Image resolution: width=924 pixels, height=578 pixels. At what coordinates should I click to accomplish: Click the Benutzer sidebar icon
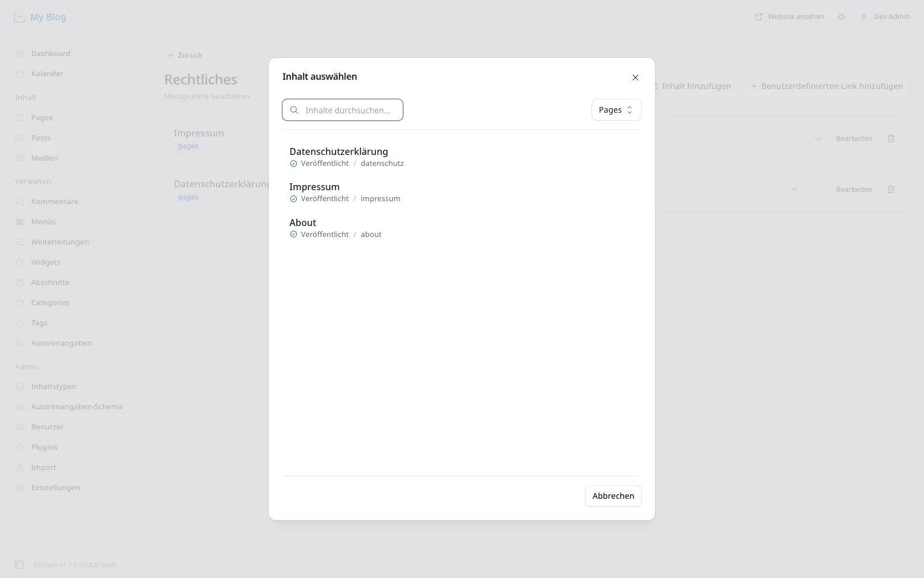20,427
